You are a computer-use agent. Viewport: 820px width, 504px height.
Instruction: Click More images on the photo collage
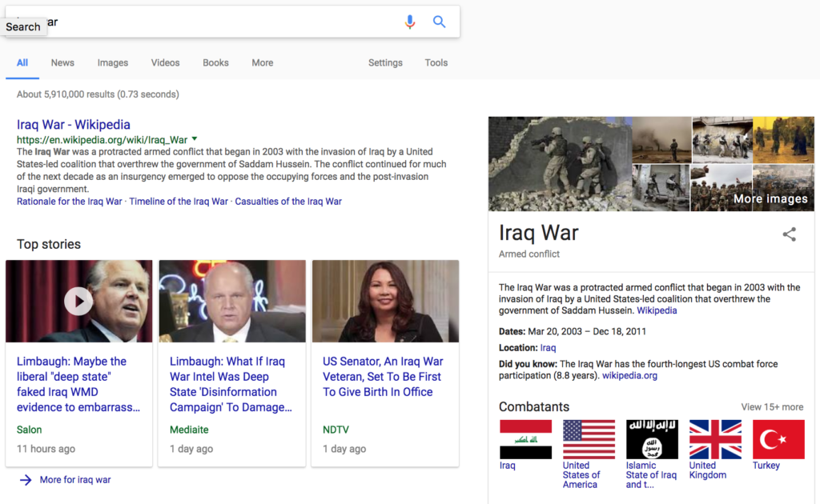(x=770, y=198)
